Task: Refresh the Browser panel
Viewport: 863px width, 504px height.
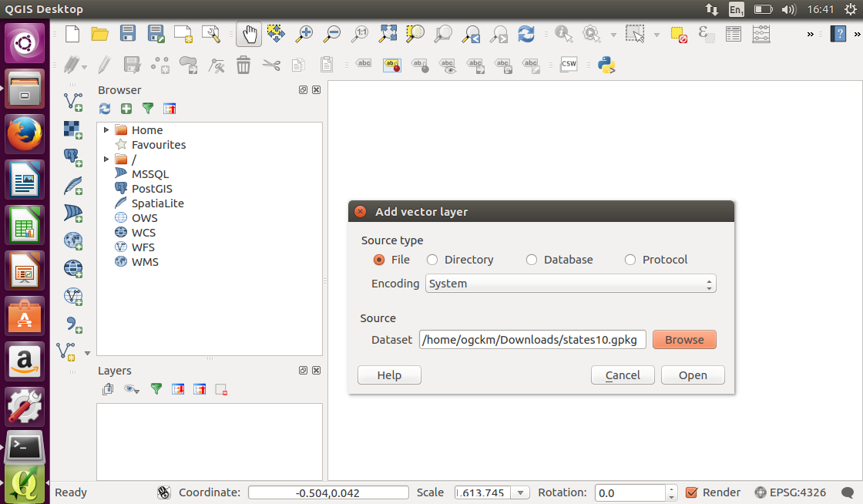Action: coord(105,109)
